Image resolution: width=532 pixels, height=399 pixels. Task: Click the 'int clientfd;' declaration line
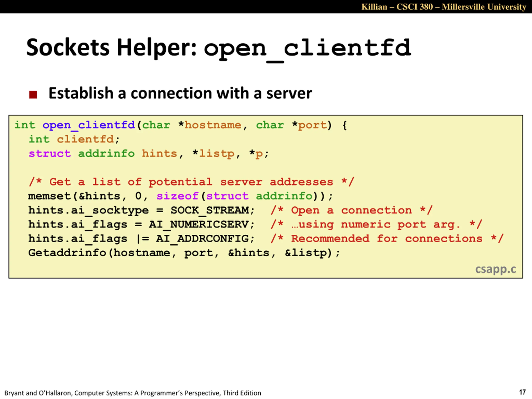(74, 139)
